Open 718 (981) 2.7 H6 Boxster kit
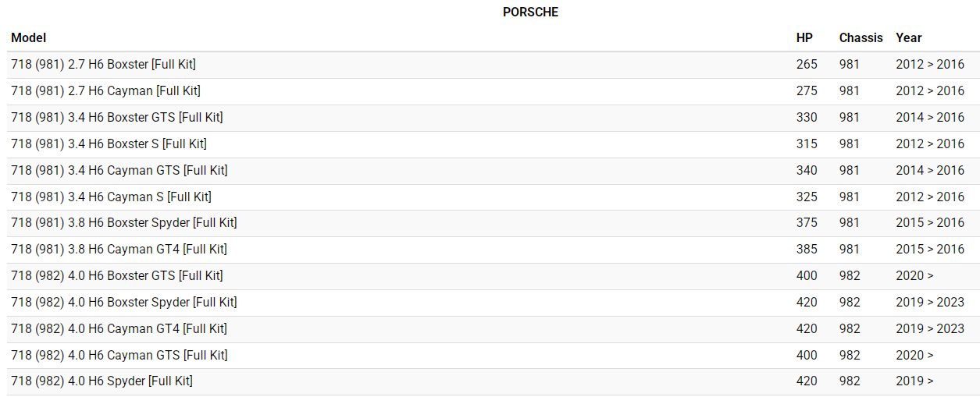 coord(103,64)
